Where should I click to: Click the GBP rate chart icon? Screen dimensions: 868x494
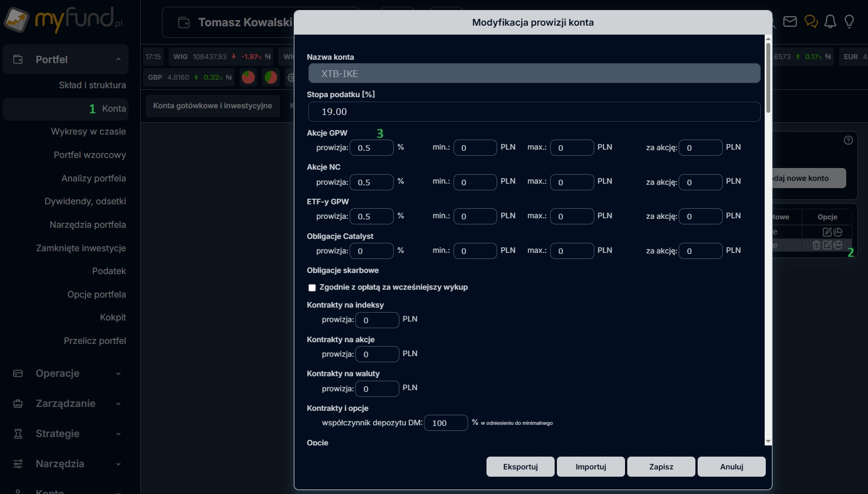[229, 77]
